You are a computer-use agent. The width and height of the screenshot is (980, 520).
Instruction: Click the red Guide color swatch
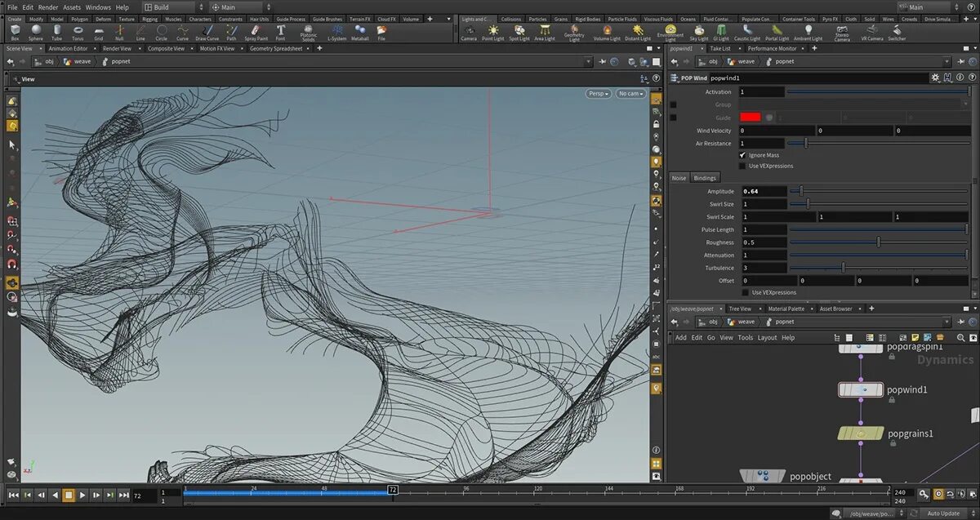[750, 118]
